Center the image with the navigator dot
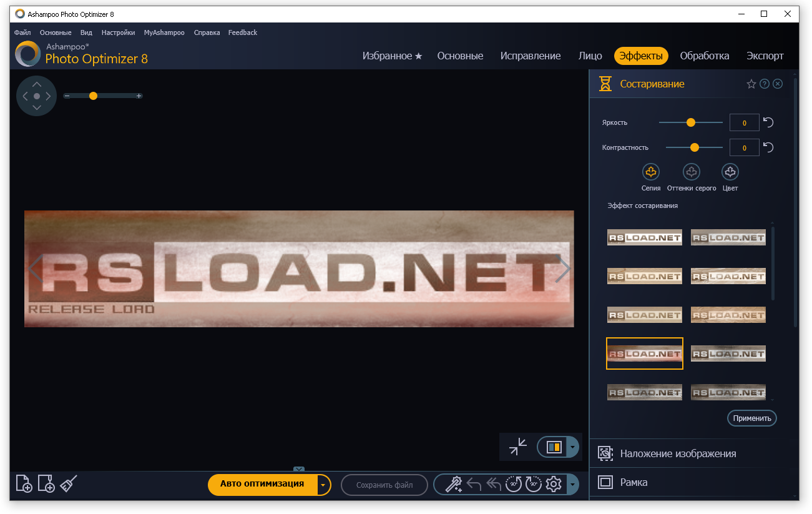This screenshot has height=514, width=812. pos(37,96)
